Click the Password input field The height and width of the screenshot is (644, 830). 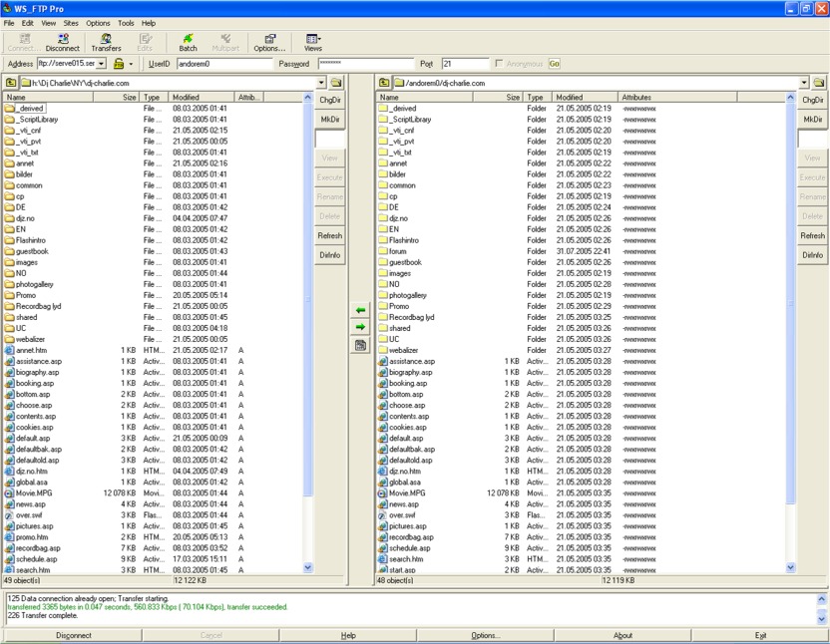click(365, 64)
